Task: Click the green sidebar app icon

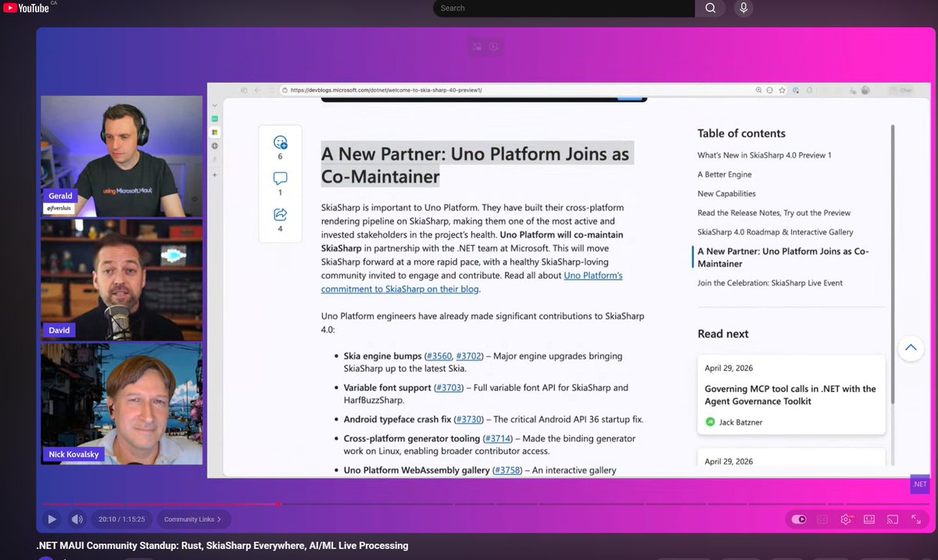Action: [215, 119]
